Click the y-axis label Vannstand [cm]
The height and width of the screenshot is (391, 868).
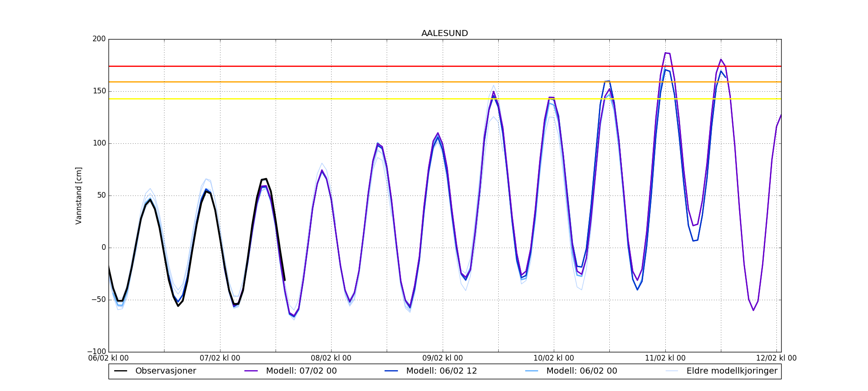[79, 195]
